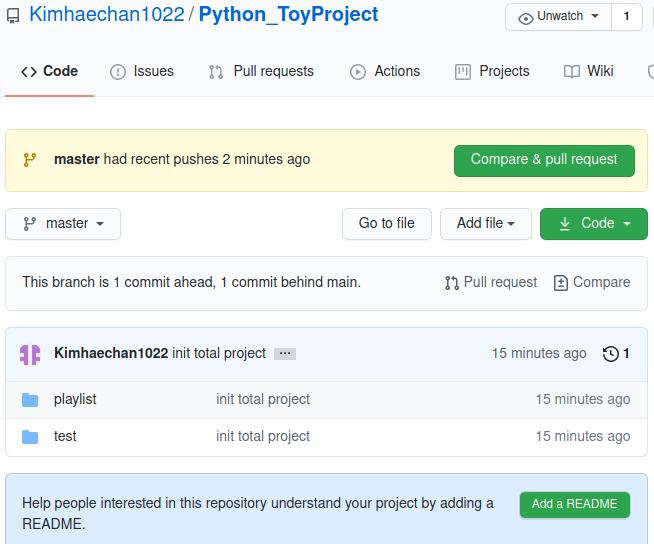Click the branch icon on master selector
The height and width of the screenshot is (544, 654).
click(x=30, y=224)
